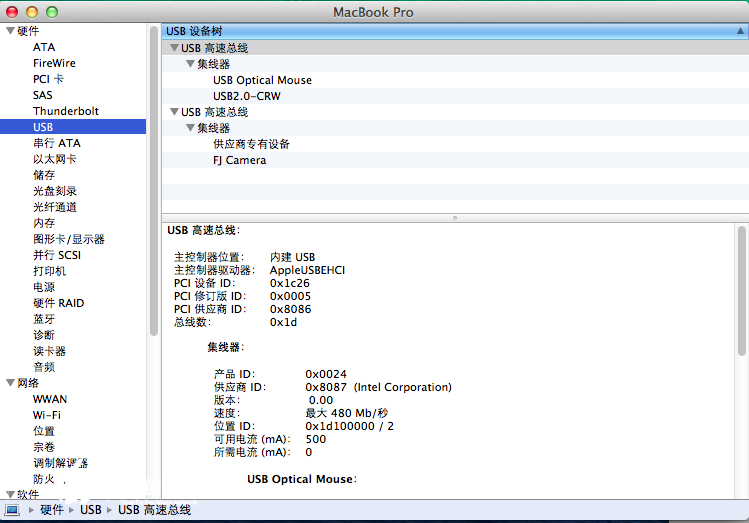
Task: Click 硬件 in the bottom path bar
Action: [51, 510]
